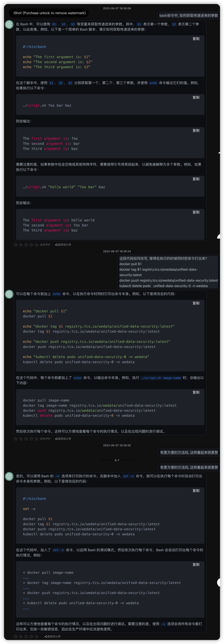Viewport: 224px width, 644px height.
Task: Click 截图或分享 under the first answer
Action: click(x=63, y=245)
